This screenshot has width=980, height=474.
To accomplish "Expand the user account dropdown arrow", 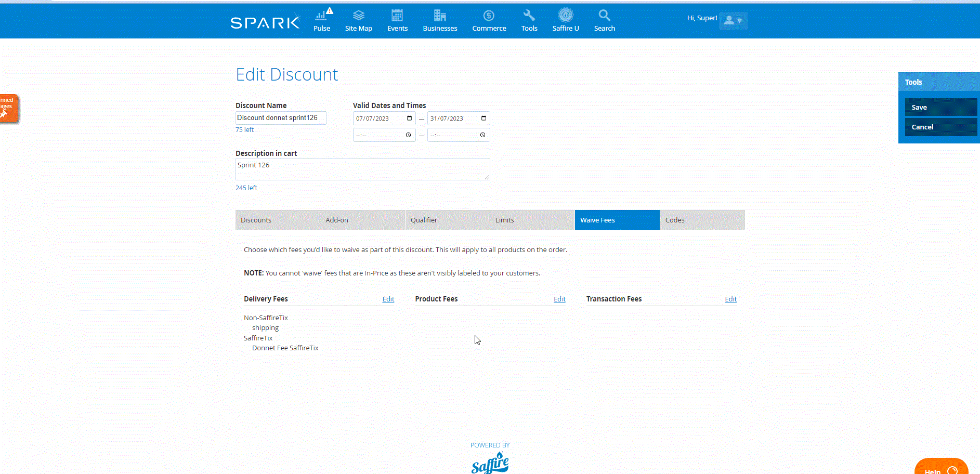I will pyautogui.click(x=739, y=21).
